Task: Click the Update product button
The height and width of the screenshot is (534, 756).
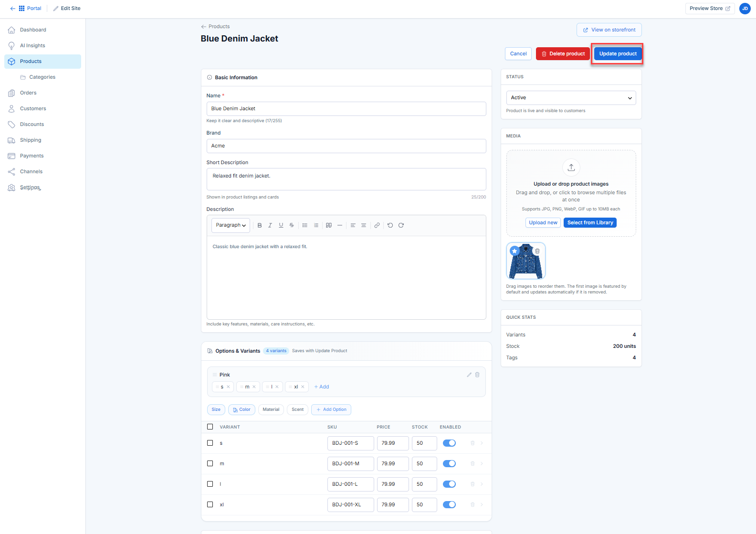Action: pos(618,54)
